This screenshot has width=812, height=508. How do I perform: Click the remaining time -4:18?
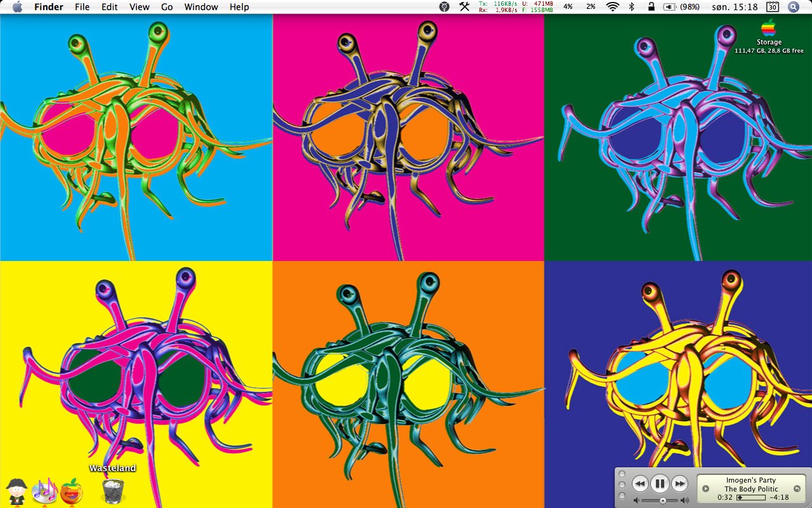779,497
